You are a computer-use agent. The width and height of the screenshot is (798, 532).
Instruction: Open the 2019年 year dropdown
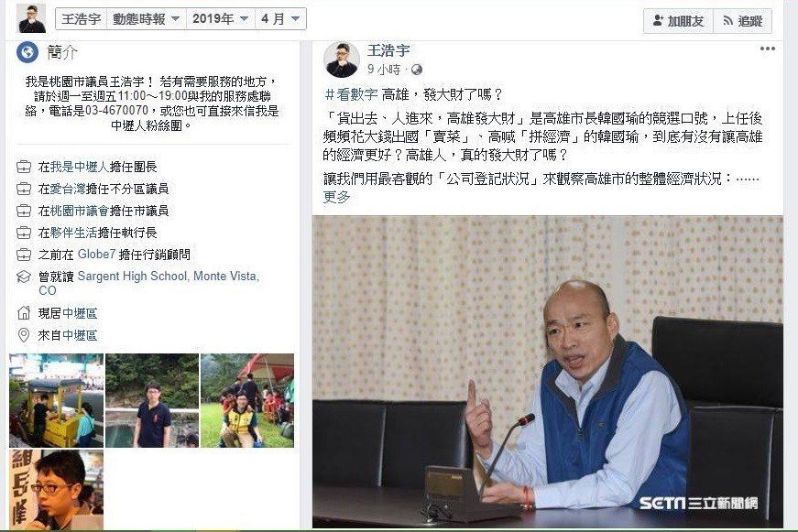pos(221,19)
